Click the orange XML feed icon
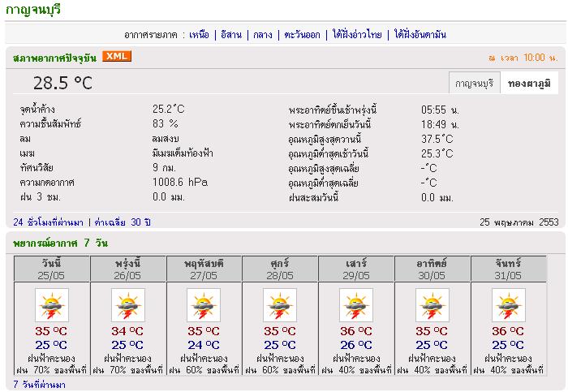Image resolution: width=568 pixels, height=392 pixels. coord(117,56)
